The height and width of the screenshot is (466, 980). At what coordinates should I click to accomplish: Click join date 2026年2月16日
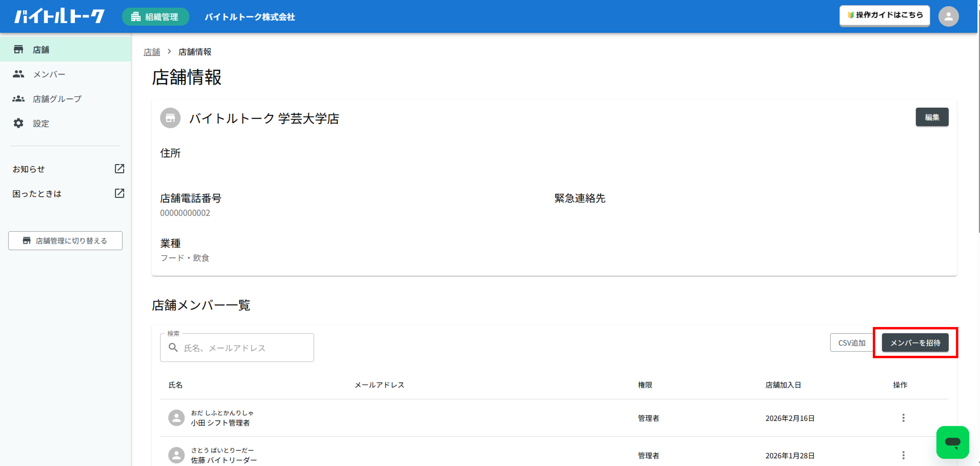790,418
